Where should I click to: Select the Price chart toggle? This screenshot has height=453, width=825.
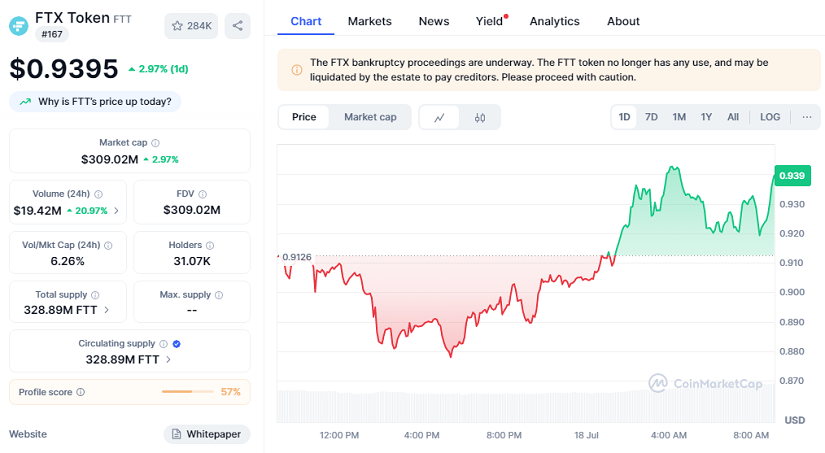click(x=304, y=117)
